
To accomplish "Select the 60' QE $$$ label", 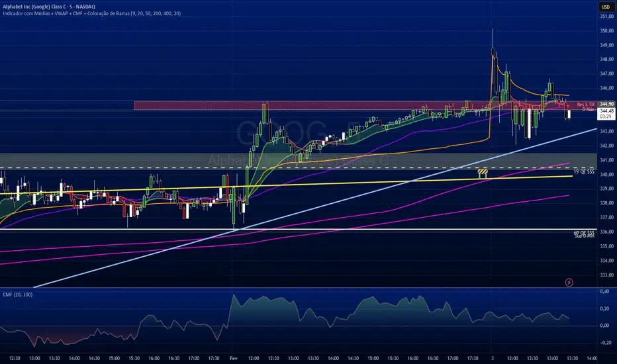I will [584, 232].
